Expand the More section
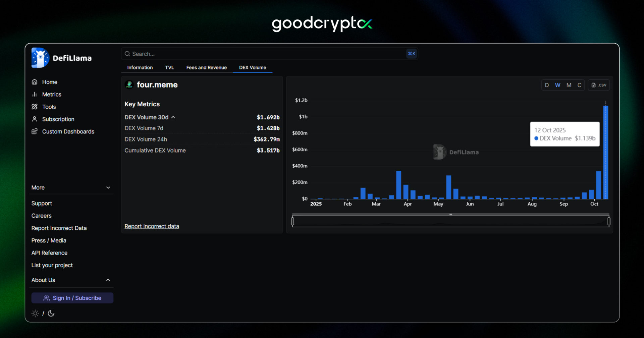 (108, 187)
